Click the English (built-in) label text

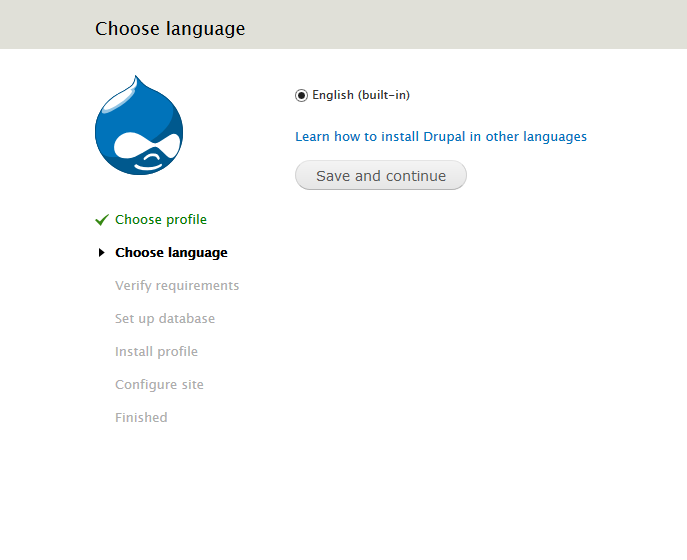(361, 95)
